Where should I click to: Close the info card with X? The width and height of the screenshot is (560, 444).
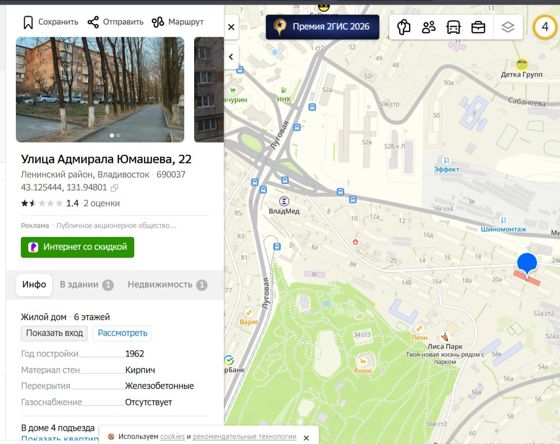[231, 27]
